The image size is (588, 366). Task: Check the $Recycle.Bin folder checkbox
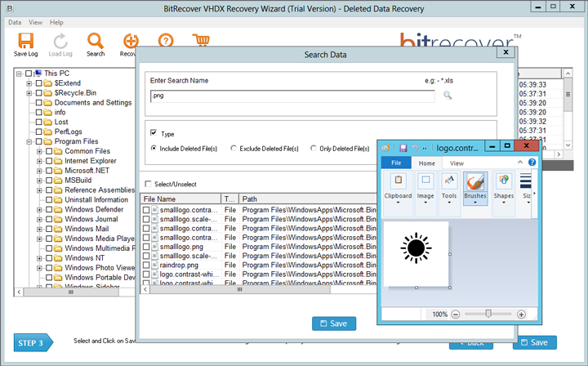(x=38, y=92)
